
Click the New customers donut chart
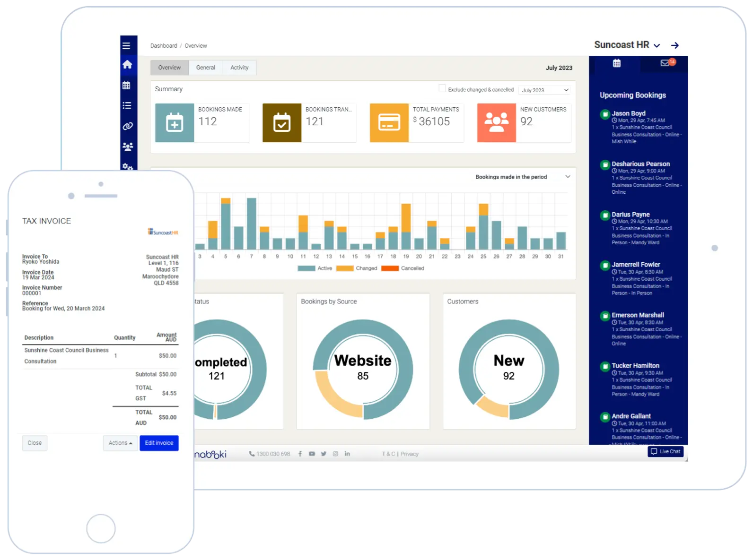(x=509, y=369)
